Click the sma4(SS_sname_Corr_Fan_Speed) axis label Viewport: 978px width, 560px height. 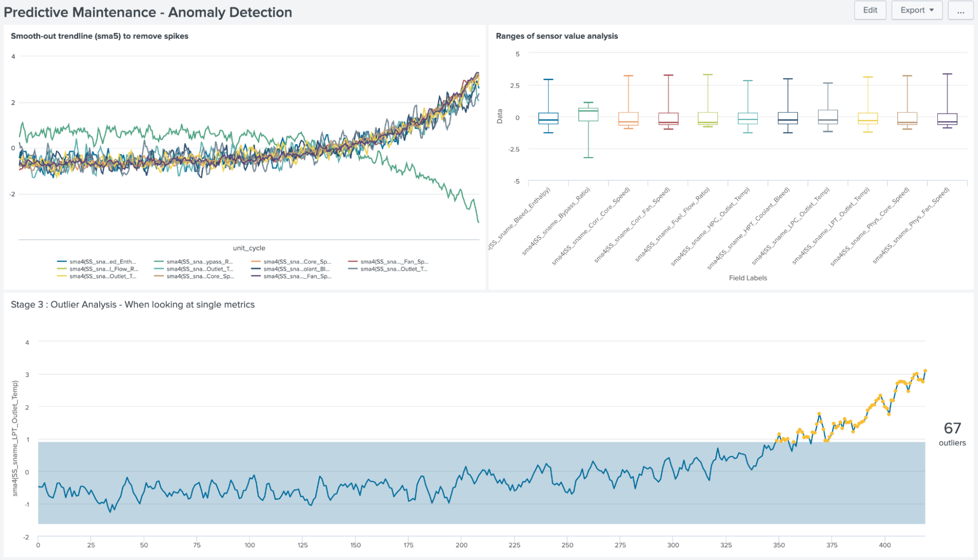(632, 225)
